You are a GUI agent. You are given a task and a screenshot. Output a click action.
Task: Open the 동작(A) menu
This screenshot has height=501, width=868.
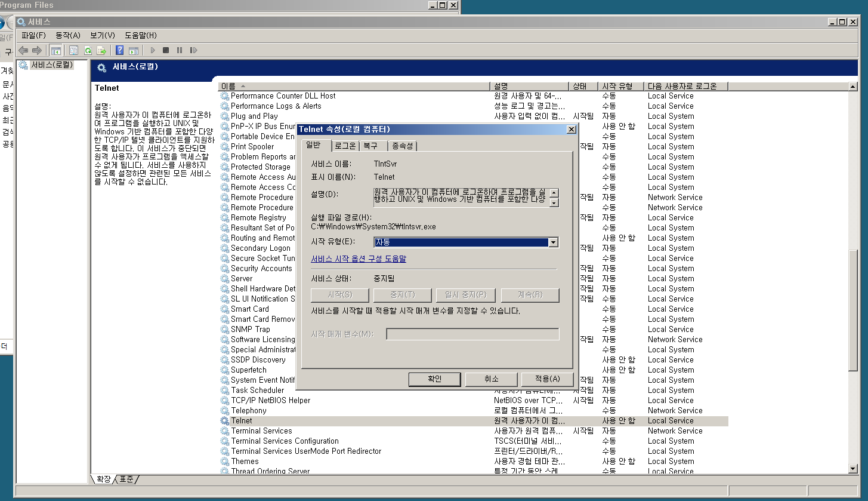(x=67, y=35)
